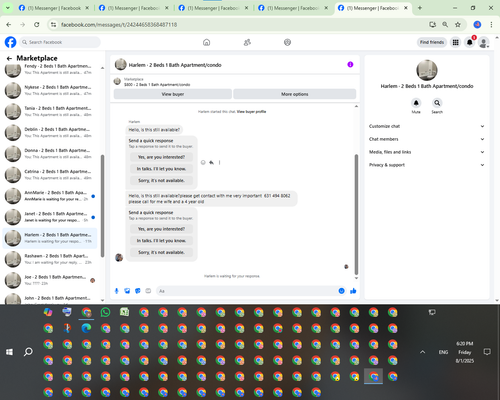This screenshot has height=400, width=500.
Task: Open the Facebook menu grid icon
Action: click(455, 42)
